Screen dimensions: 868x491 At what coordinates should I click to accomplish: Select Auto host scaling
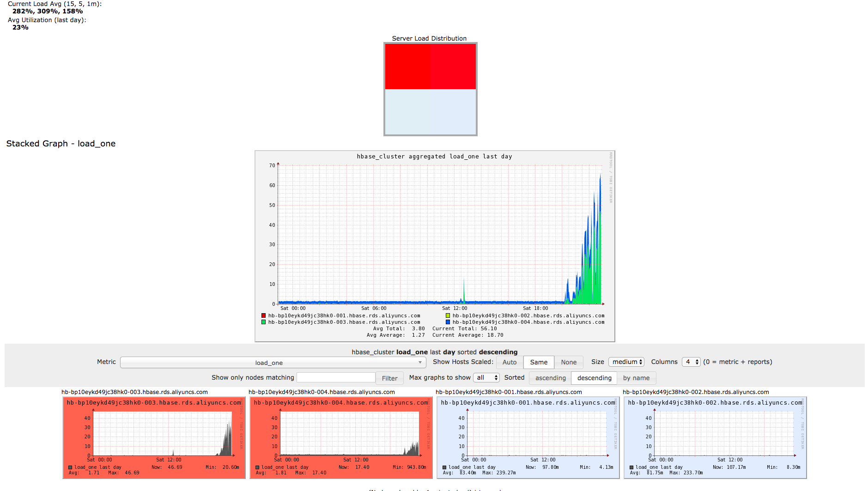510,363
